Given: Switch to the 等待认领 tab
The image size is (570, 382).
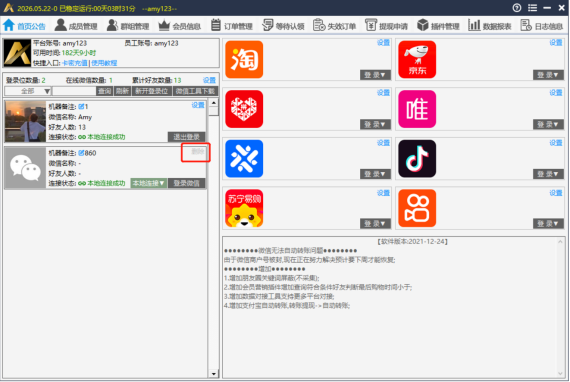Looking at the screenshot, I should coord(283,25).
